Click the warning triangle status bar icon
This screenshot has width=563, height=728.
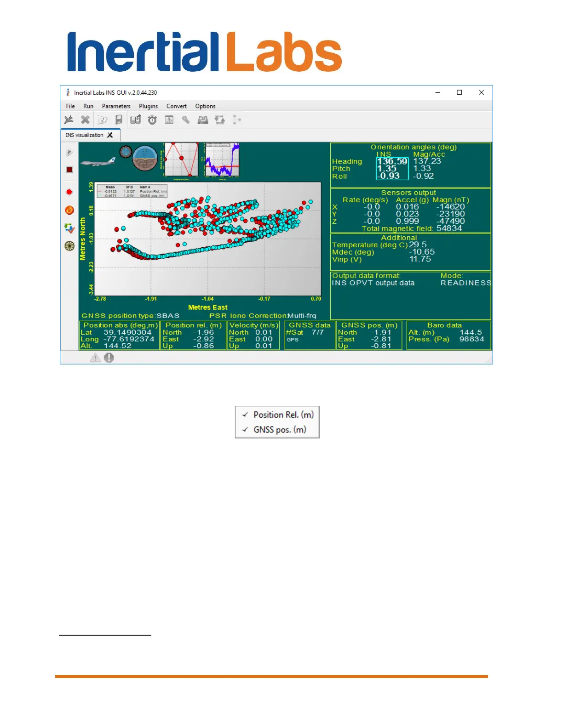(x=95, y=358)
